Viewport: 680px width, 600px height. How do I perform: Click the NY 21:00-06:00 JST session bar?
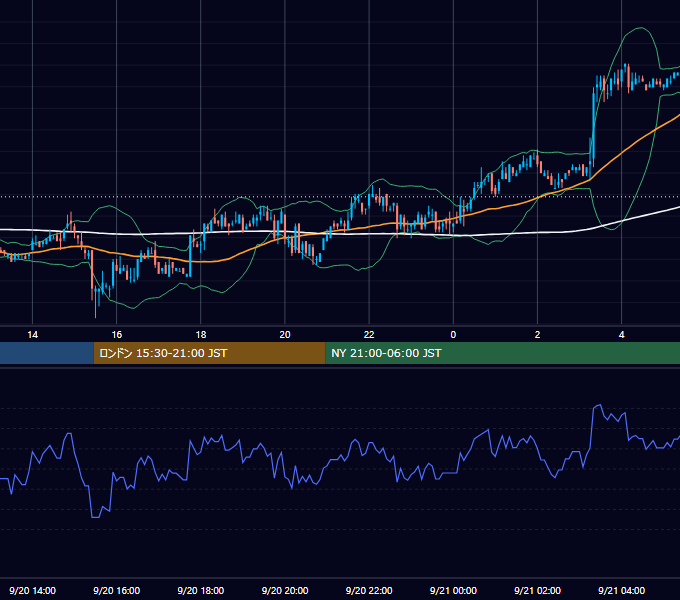click(x=503, y=353)
